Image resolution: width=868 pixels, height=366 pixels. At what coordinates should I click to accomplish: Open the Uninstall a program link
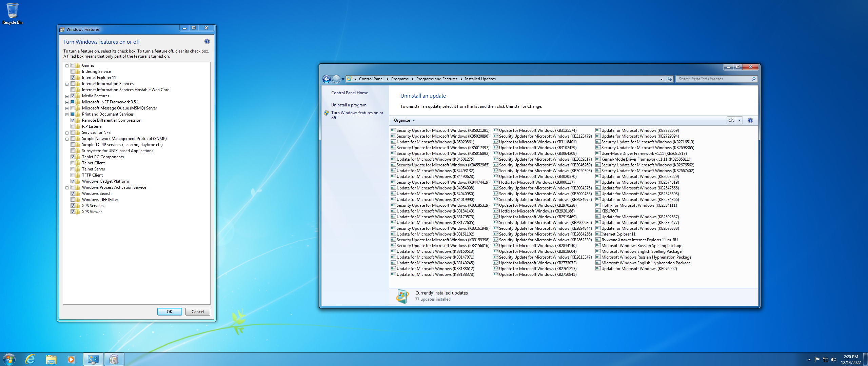pyautogui.click(x=349, y=105)
